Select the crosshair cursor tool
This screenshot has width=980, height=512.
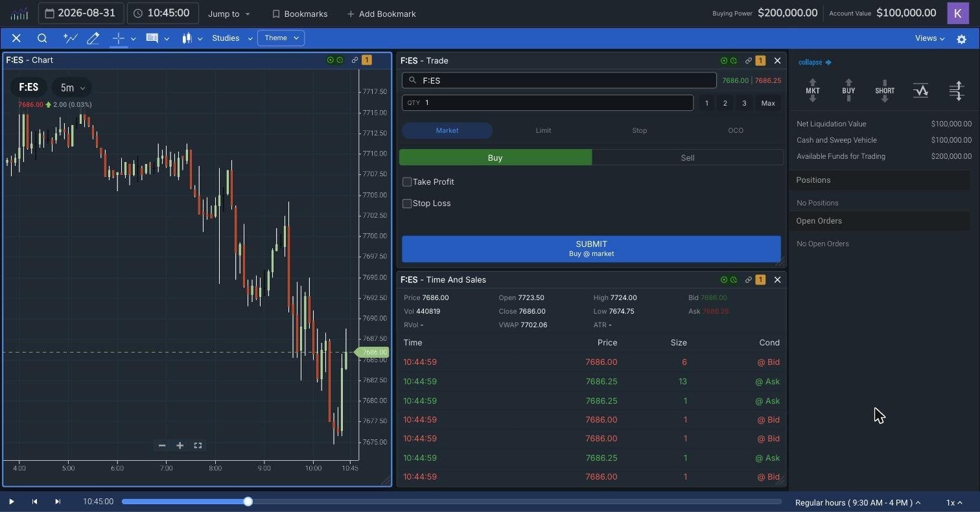118,38
